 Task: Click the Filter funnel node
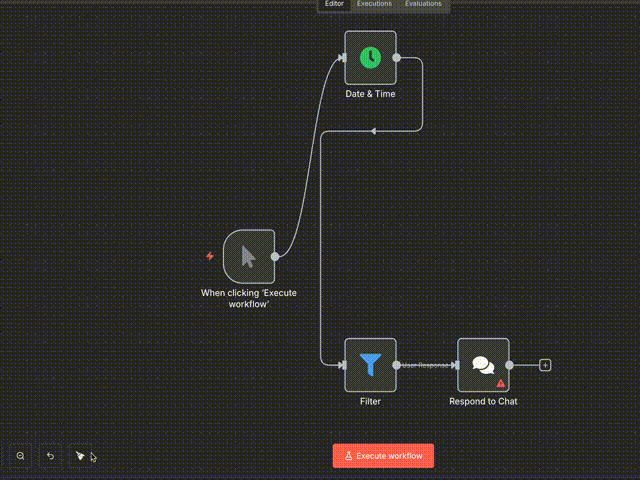pos(370,365)
